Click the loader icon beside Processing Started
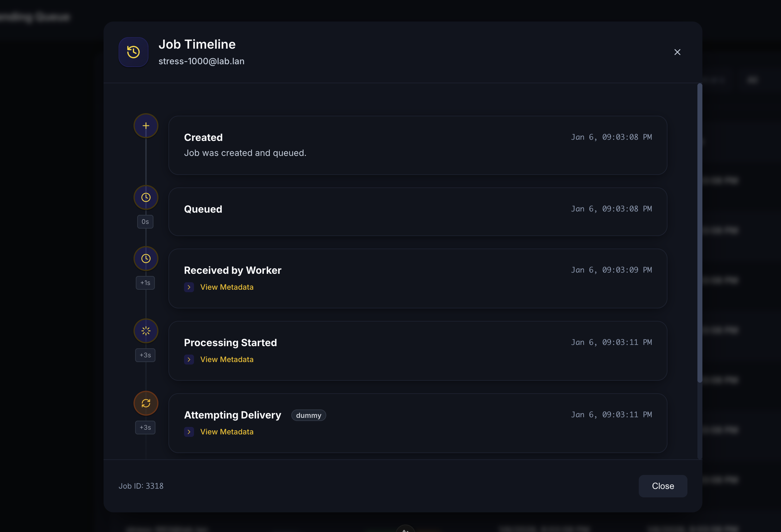Viewport: 781px width, 532px height. [x=146, y=331]
